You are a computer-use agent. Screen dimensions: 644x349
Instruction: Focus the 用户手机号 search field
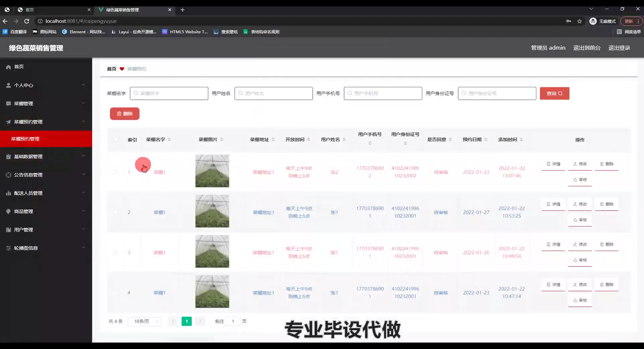click(x=383, y=93)
